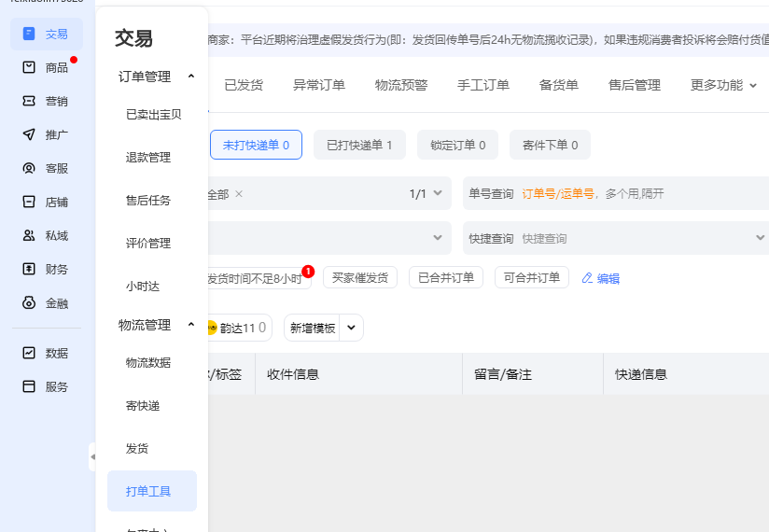The image size is (769, 532).
Task: Collapse the side panel arrow handle
Action: pyautogui.click(x=92, y=456)
